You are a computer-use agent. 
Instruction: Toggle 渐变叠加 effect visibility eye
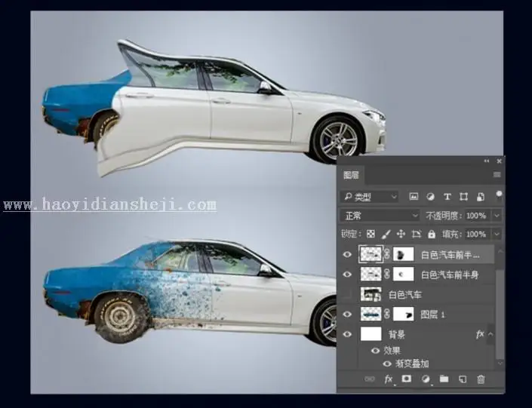point(387,364)
